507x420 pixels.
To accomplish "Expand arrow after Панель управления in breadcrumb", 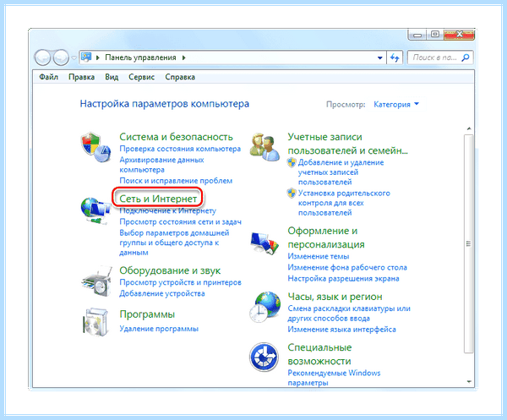I will [x=184, y=57].
